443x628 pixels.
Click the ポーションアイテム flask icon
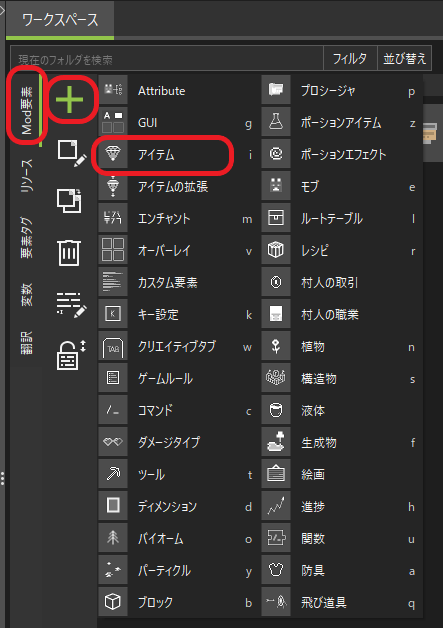pyautogui.click(x=276, y=122)
